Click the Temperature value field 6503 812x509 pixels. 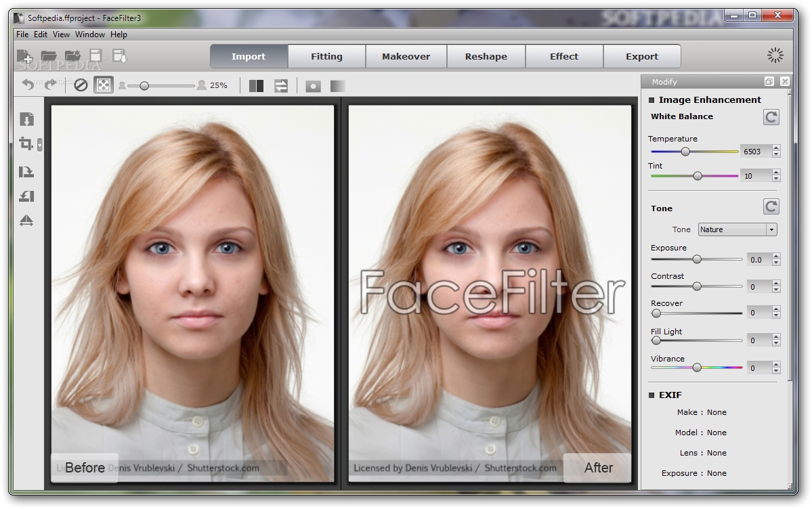click(756, 152)
